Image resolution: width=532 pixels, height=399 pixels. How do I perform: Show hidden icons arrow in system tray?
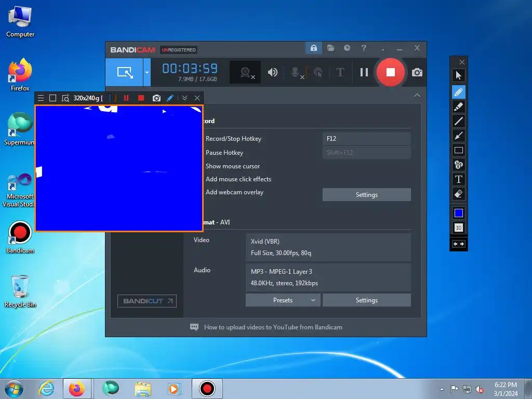442,389
